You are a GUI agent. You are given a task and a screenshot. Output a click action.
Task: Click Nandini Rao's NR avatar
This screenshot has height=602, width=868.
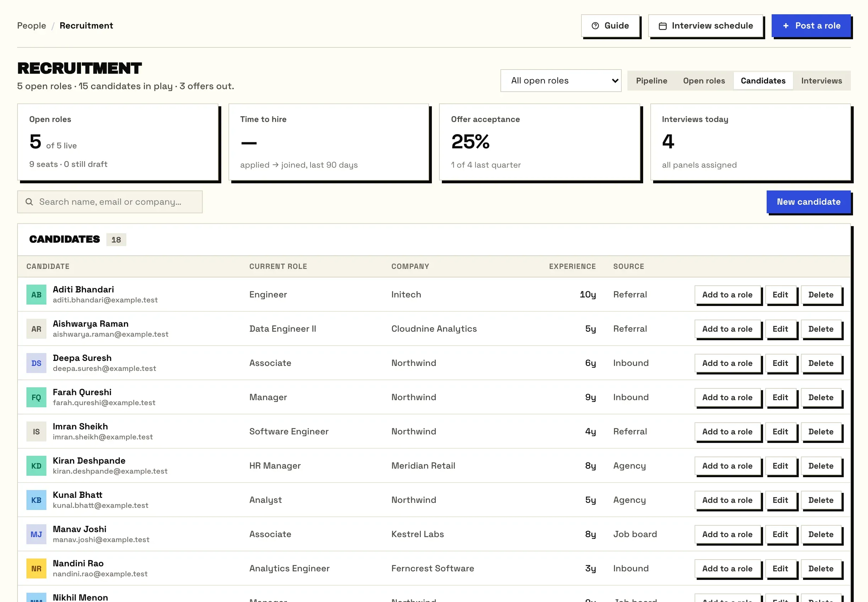[x=36, y=569]
